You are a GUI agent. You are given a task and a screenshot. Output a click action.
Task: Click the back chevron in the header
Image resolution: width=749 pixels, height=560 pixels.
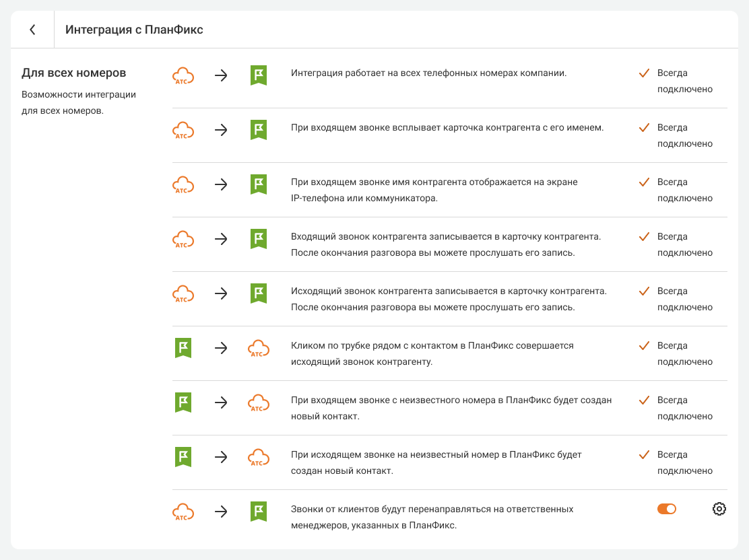tap(32, 30)
